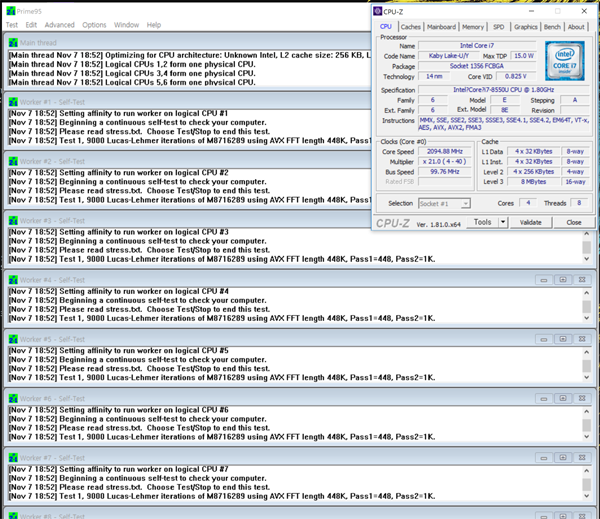Click the Code Name field Kaby Lake-U/Y
The height and width of the screenshot is (519, 600).
coord(448,56)
